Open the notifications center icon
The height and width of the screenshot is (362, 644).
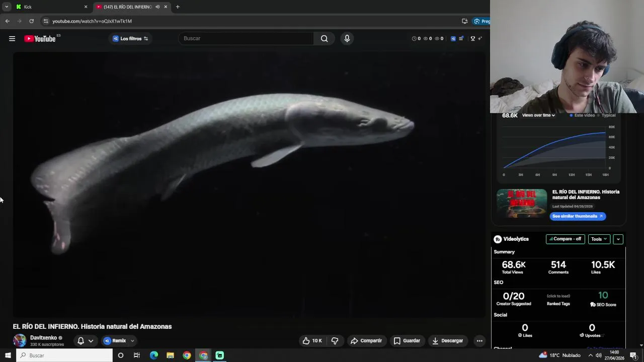click(633, 355)
